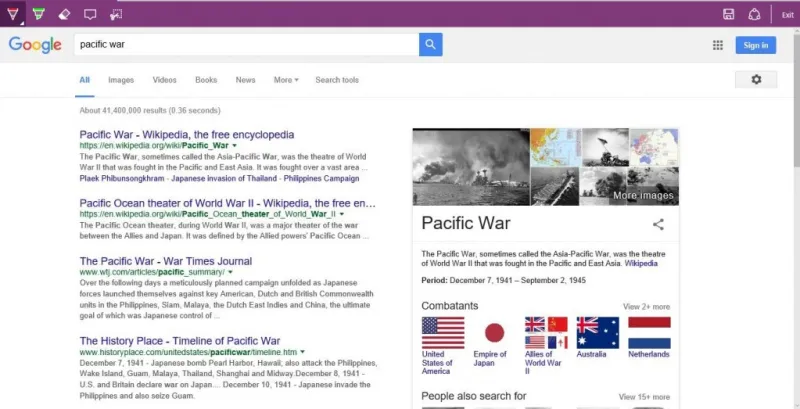Open The Pacific War - War Times Journal result
Screen dimensions: 800x409
[166, 261]
